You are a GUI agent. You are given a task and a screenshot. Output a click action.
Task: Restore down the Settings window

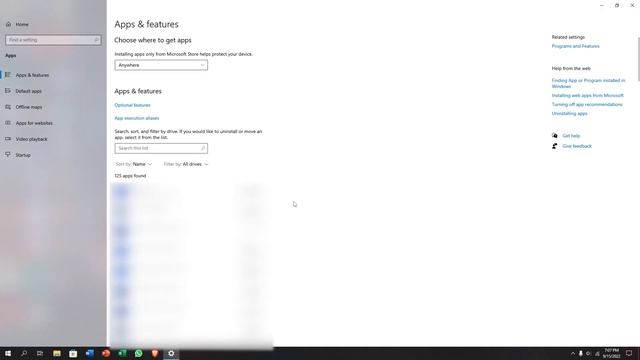(x=617, y=5)
